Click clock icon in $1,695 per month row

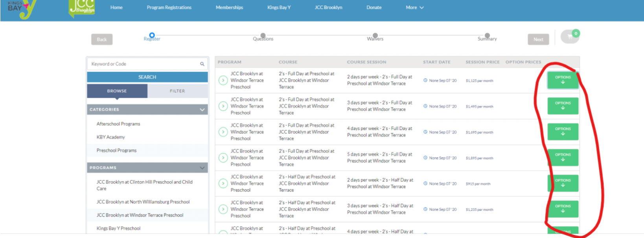(x=425, y=132)
